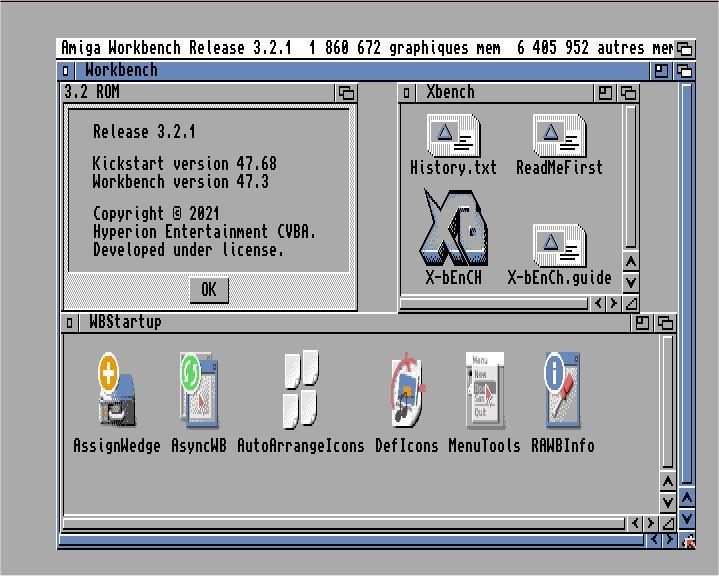Click the Workbench window left scroll arrow
The image size is (719, 576).
tap(654, 540)
